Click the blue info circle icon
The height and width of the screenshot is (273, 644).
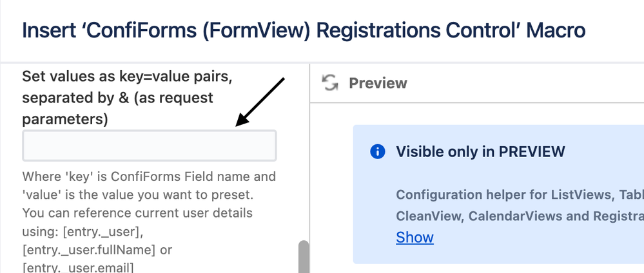pyautogui.click(x=378, y=151)
